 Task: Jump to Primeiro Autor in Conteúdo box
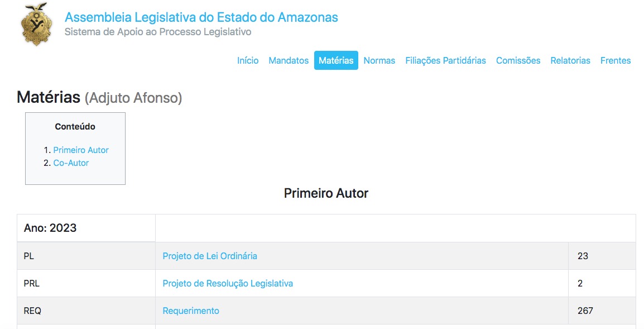pos(81,150)
